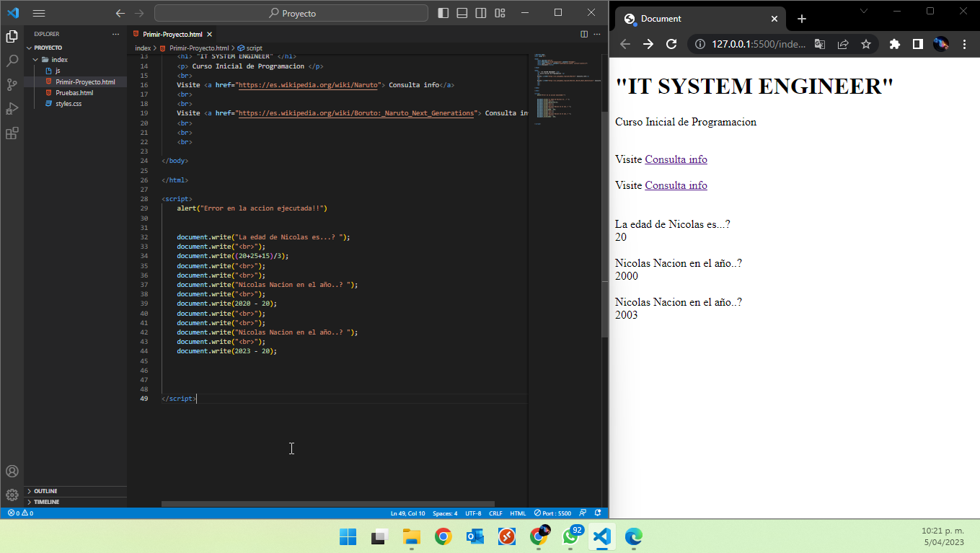This screenshot has height=553, width=980.
Task: Click the Proyecto command center search box
Action: [291, 13]
